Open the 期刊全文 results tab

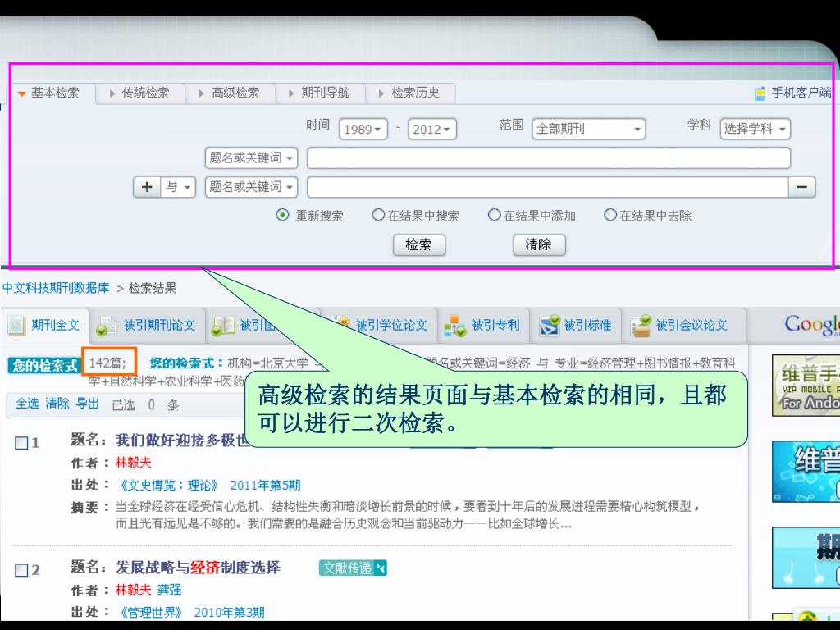tap(45, 325)
